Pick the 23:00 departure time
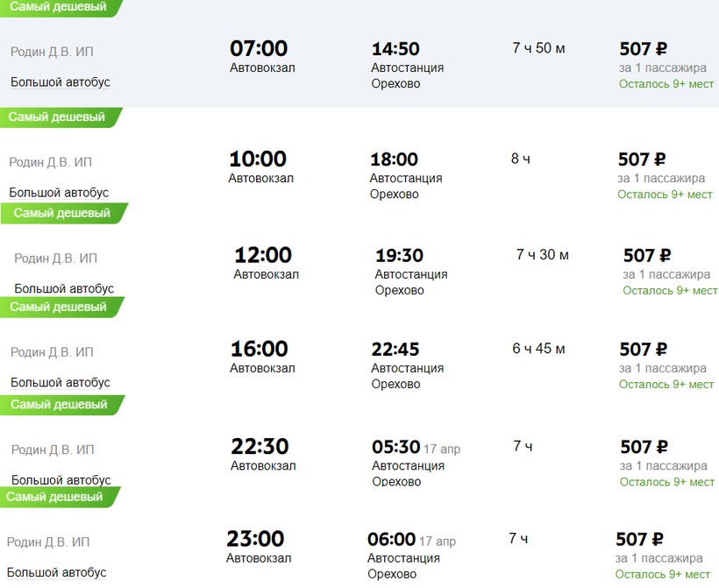Image resolution: width=719 pixels, height=588 pixels. point(255,539)
